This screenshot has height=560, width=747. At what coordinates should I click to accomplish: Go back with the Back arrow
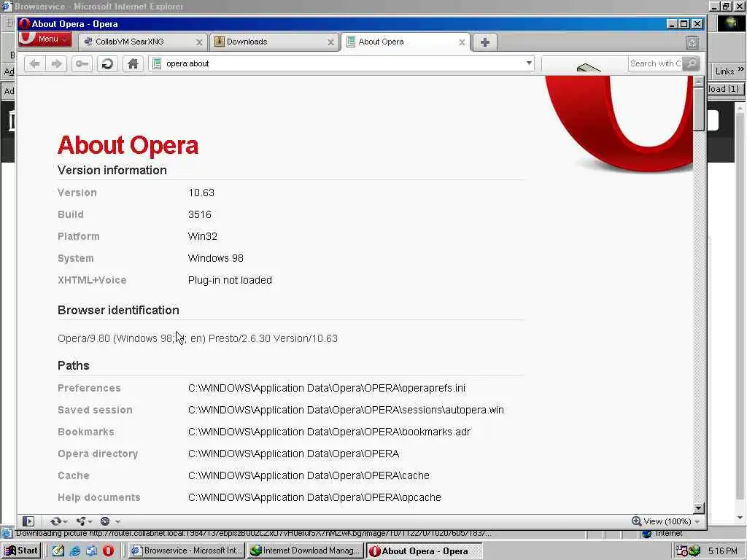click(35, 63)
